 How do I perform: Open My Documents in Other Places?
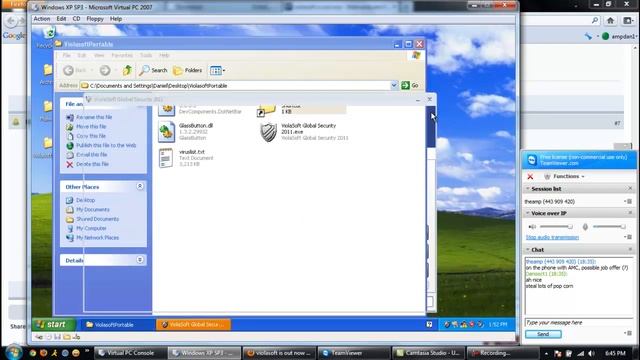(x=93, y=209)
